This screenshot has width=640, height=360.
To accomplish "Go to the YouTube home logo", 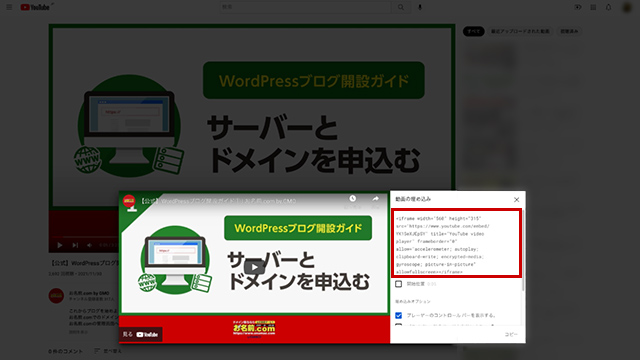I will [x=35, y=7].
